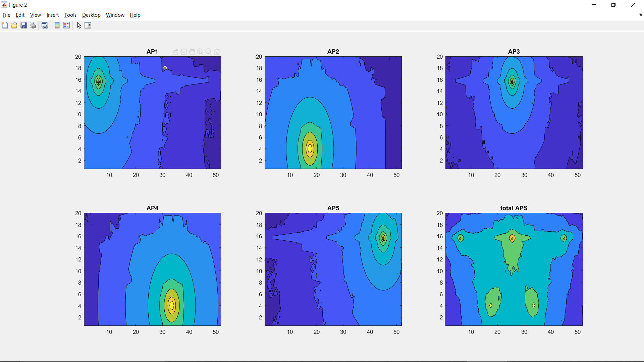
Task: Restore AP1 view with the home icon
Action: [217, 52]
